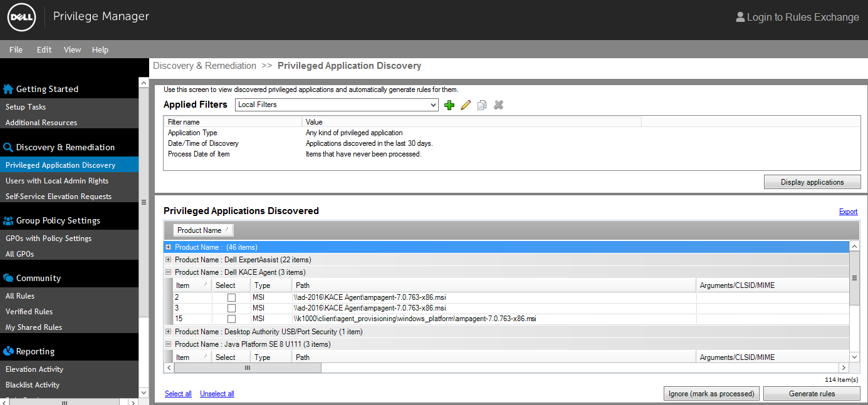Screen dimensions: 868x405
Task: Open the File menu
Action: (16, 49)
